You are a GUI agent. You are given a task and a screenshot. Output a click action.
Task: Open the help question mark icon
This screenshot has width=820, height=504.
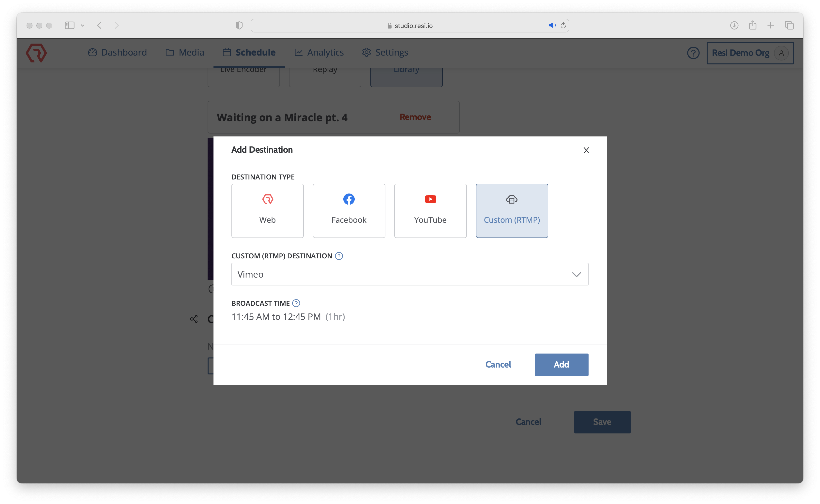pos(693,53)
